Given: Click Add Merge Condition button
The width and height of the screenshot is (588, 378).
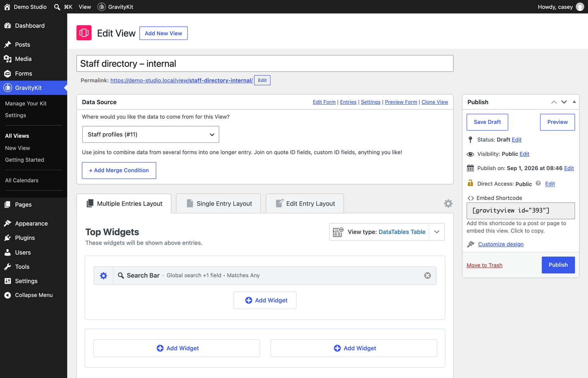Looking at the screenshot, I should (x=119, y=171).
